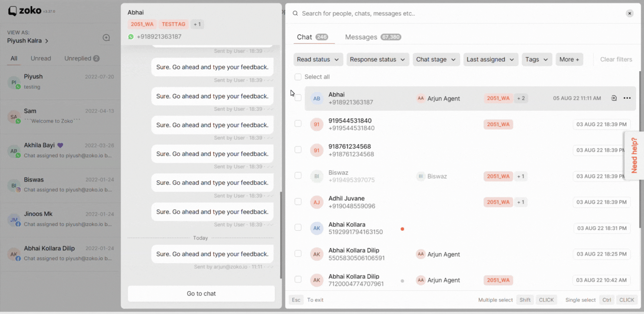Select the Unreplied conversations tab
This screenshot has width=644, height=314.
[x=82, y=58]
